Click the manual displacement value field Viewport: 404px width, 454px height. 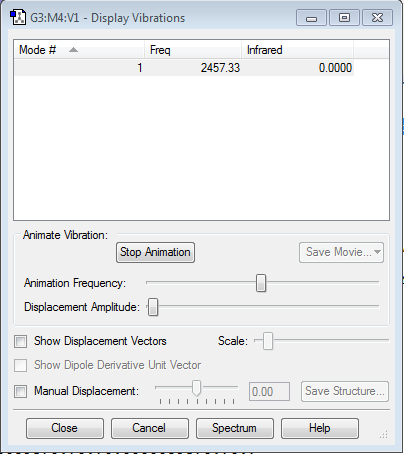[269, 391]
